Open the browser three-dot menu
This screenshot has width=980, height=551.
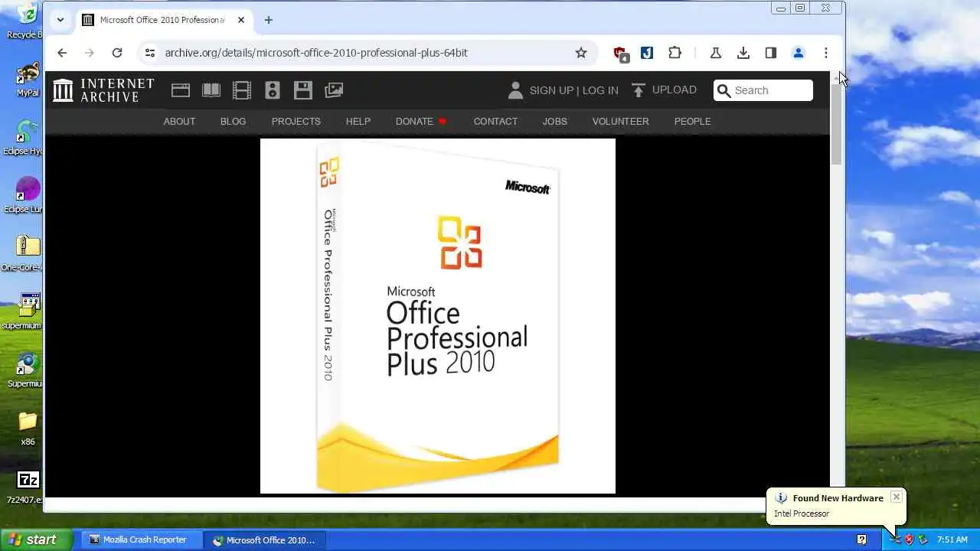(825, 53)
